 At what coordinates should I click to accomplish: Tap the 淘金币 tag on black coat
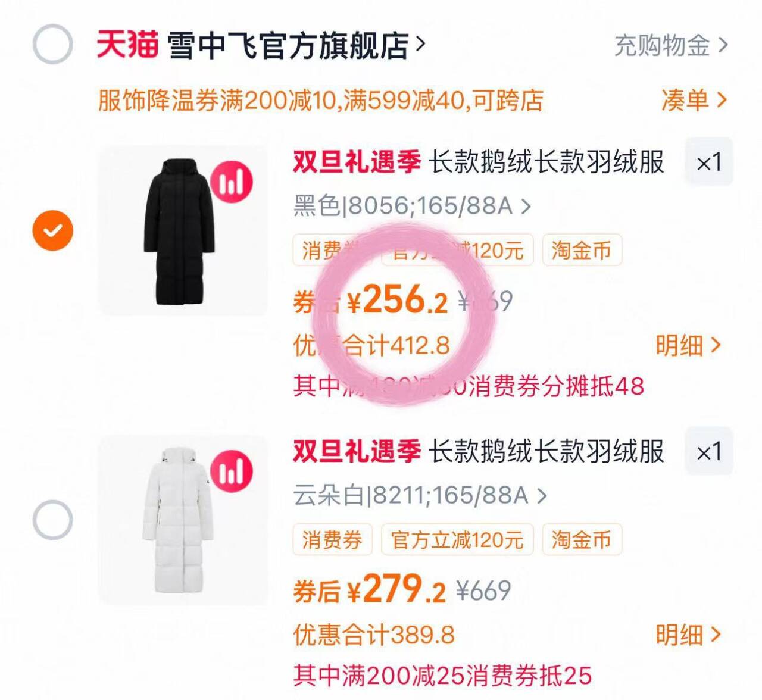pos(582,250)
